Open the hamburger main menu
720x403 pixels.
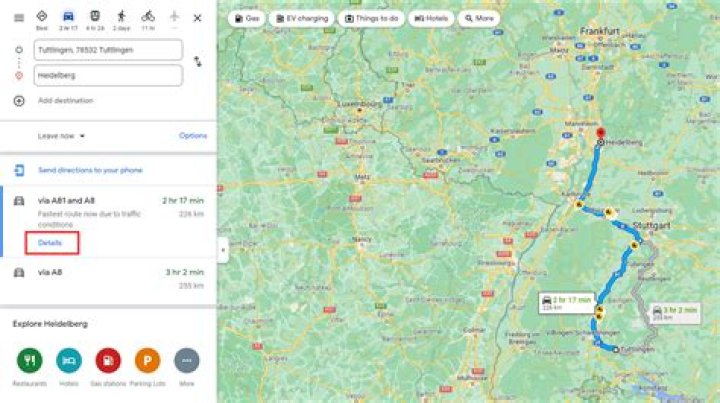(x=19, y=18)
